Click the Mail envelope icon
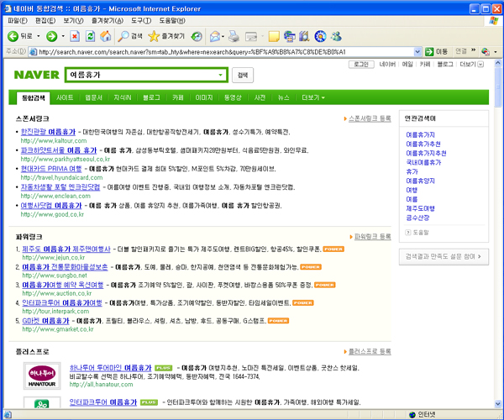Viewport: 504px width, 420px height. [x=215, y=36]
